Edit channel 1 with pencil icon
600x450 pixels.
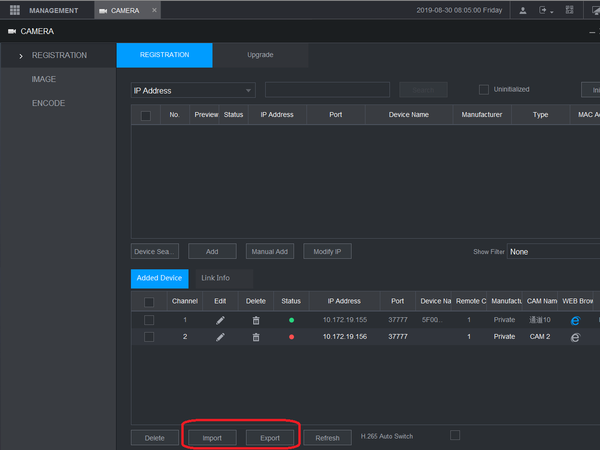click(x=220, y=320)
